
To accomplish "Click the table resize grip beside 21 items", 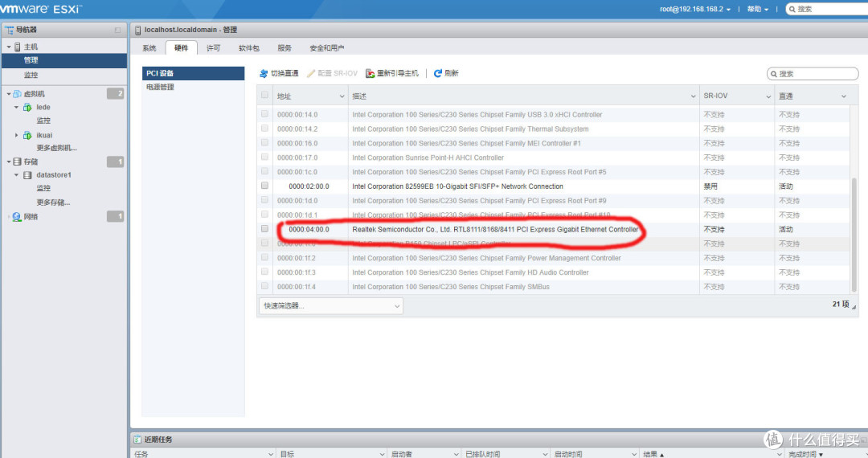I will (854, 306).
